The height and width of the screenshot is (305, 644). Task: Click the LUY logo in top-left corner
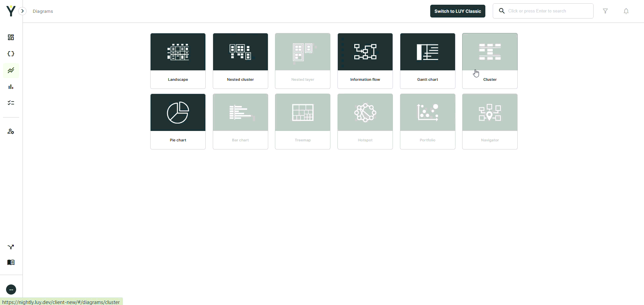tap(11, 11)
